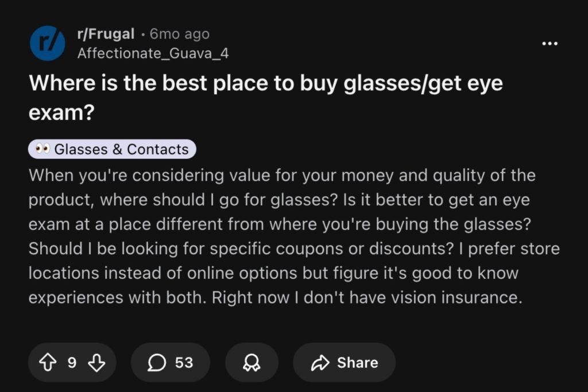Click the r/Frugal community avatar icon
The width and height of the screenshot is (588, 392).
(48, 43)
